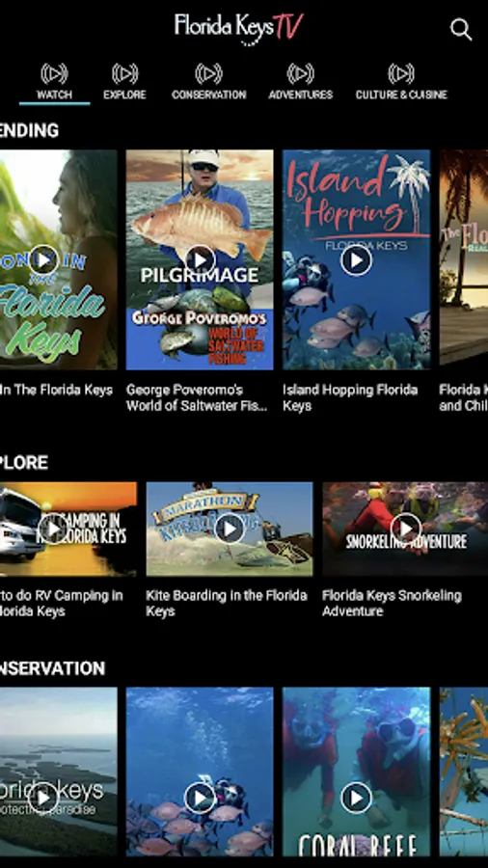
Task: Play the Island Hopping Florida Keys video
Action: click(x=356, y=259)
